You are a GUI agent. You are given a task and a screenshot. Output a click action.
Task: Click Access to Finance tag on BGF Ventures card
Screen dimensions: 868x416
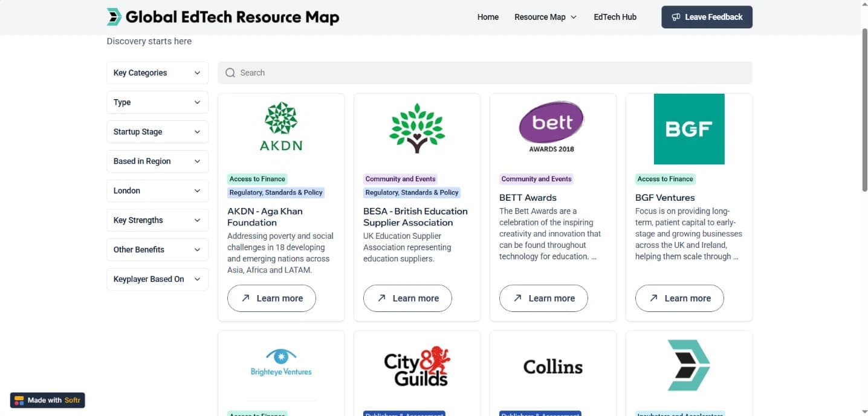click(x=665, y=179)
